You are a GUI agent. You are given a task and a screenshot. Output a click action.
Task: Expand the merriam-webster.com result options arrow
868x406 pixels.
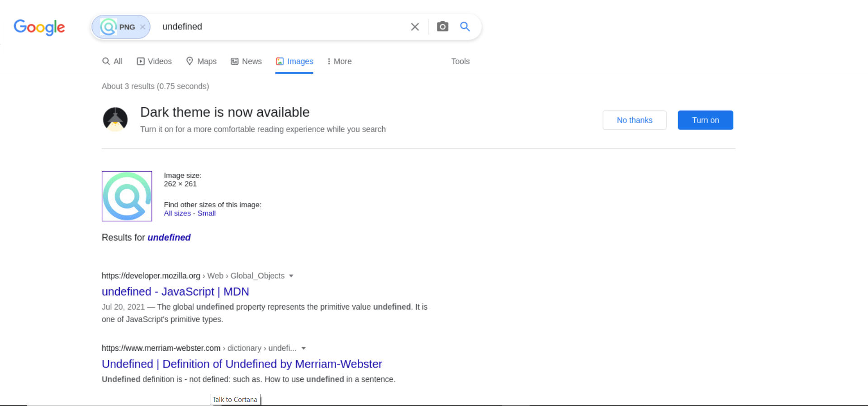304,348
